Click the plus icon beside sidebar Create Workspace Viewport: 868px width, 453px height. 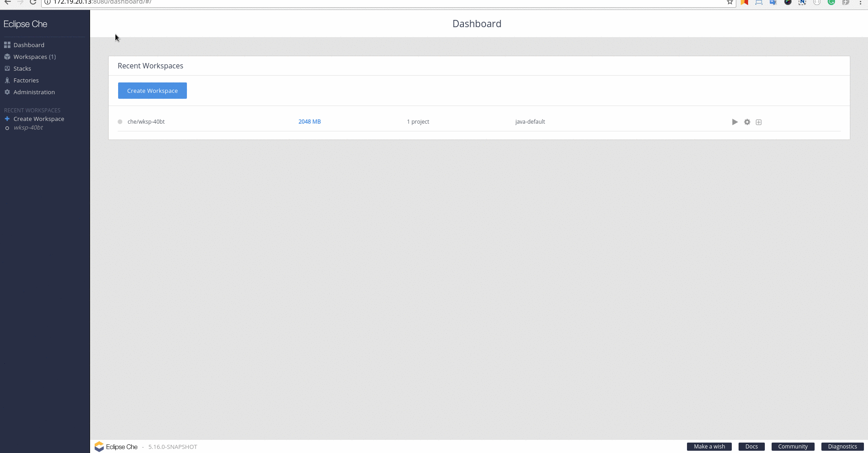[7, 119]
